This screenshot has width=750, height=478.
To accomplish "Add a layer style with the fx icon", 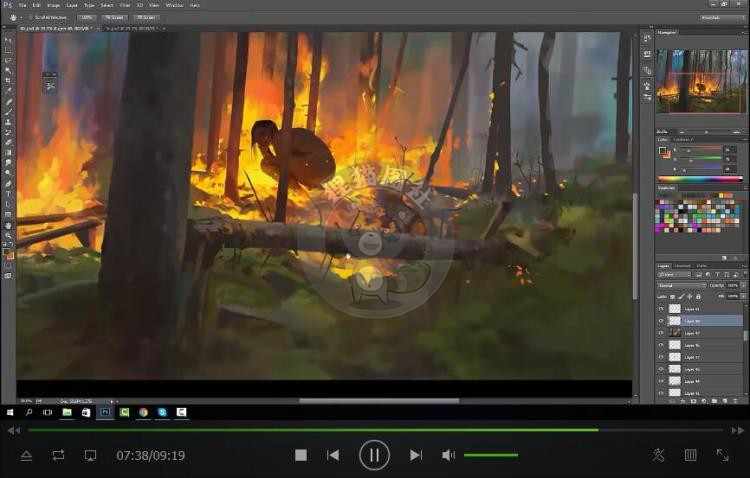I will coord(683,401).
